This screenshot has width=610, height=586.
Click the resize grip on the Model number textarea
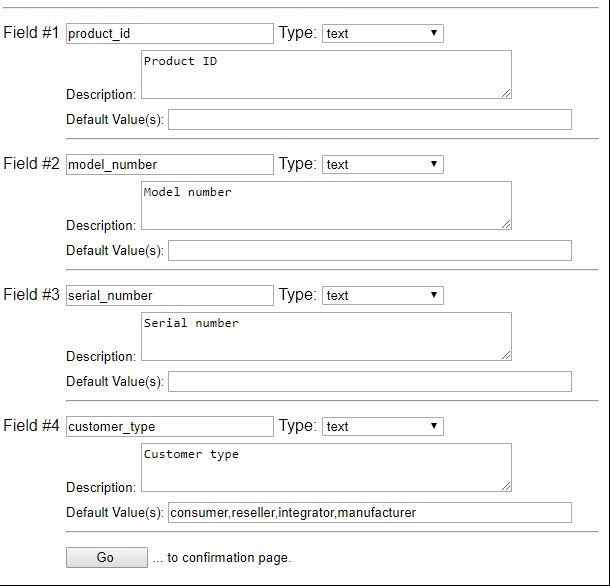click(x=506, y=224)
